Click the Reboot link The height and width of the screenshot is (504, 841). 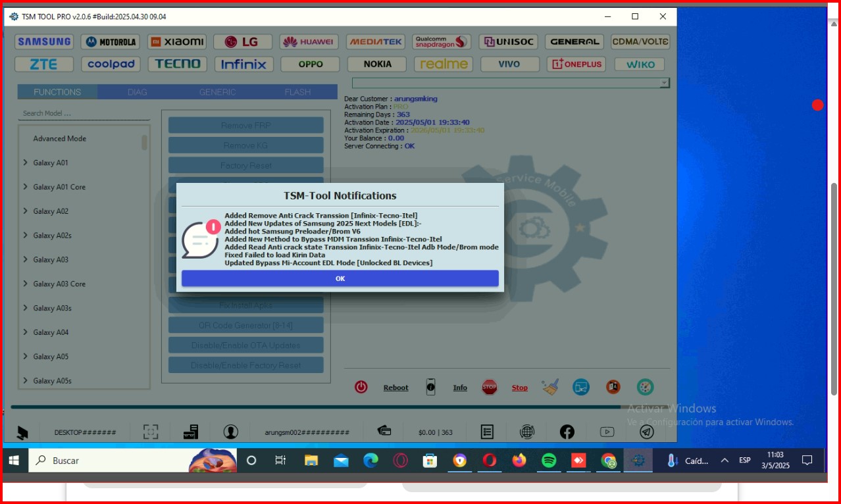click(x=395, y=388)
